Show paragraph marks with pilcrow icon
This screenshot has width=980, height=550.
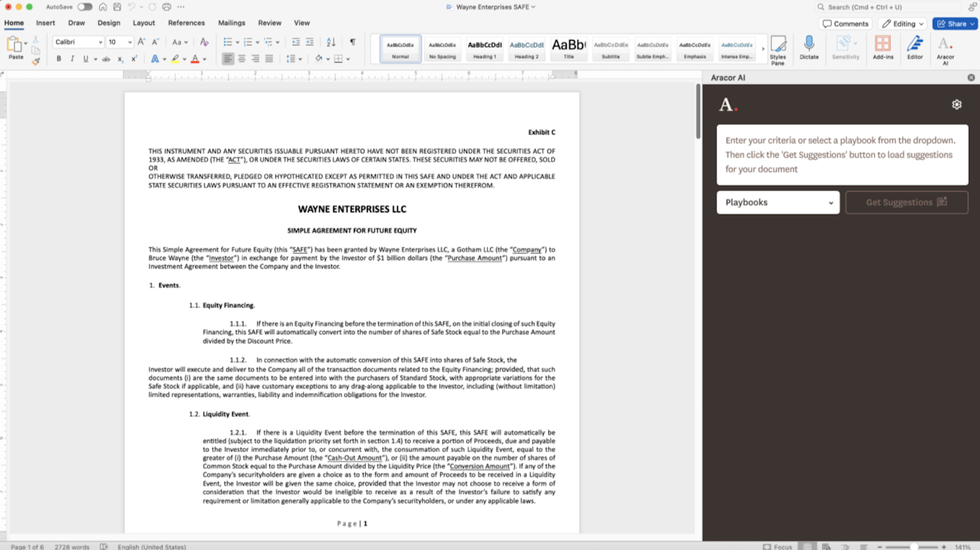pyautogui.click(x=352, y=42)
